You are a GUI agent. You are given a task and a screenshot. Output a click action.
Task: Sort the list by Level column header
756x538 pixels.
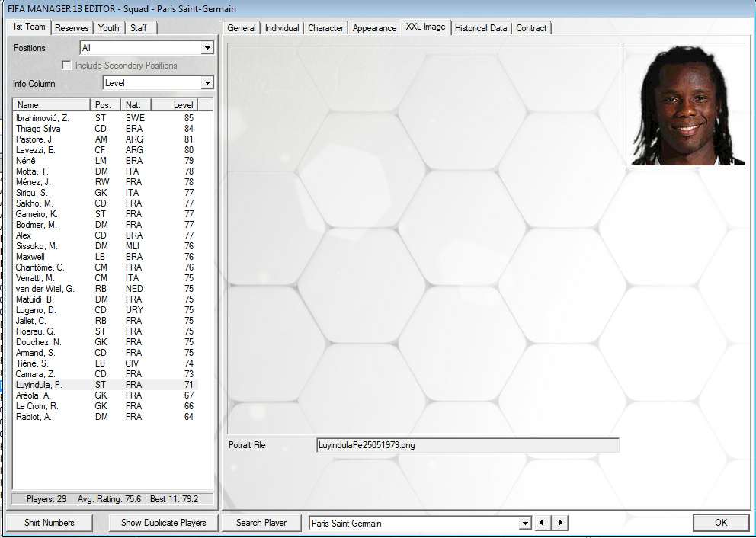click(x=183, y=105)
